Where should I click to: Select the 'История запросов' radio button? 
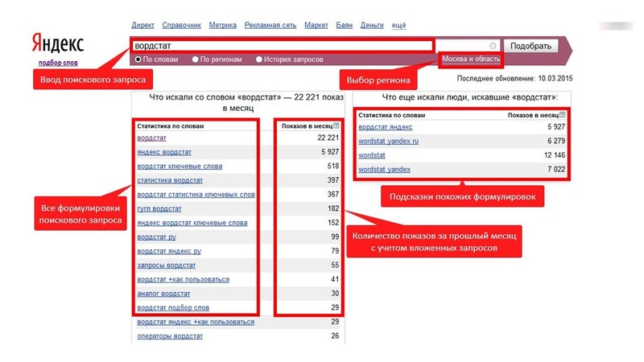coord(258,60)
